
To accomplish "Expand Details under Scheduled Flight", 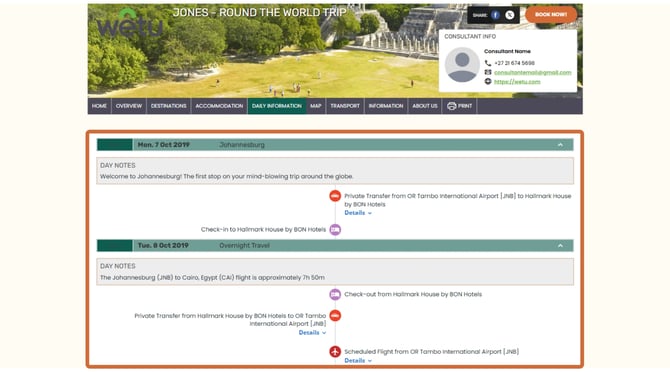I will click(358, 360).
